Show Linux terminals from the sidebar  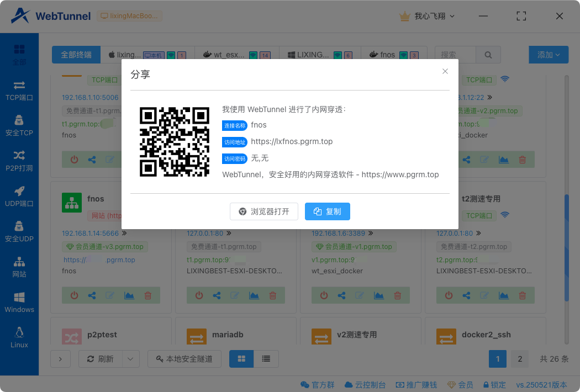[x=19, y=337]
